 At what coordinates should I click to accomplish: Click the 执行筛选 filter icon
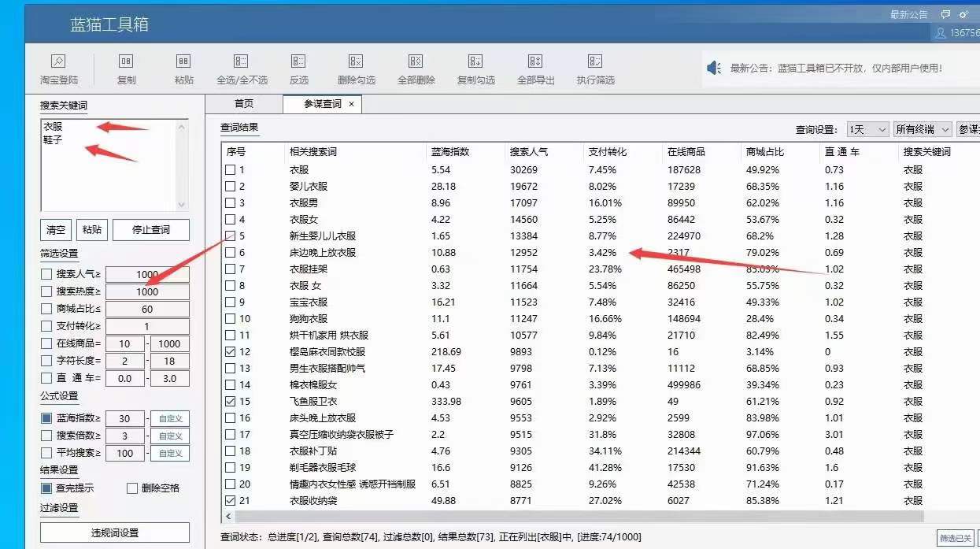(595, 61)
